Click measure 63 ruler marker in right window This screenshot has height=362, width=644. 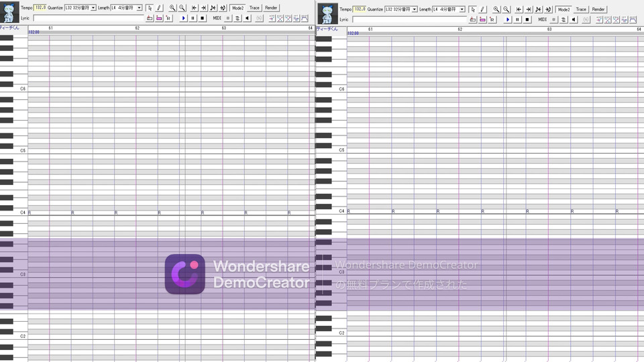[x=549, y=29]
